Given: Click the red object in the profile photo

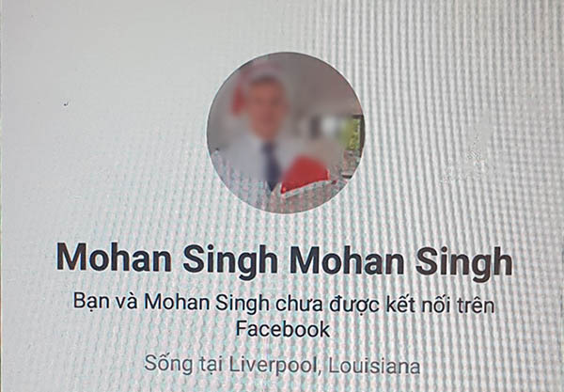Looking at the screenshot, I should point(305,174).
